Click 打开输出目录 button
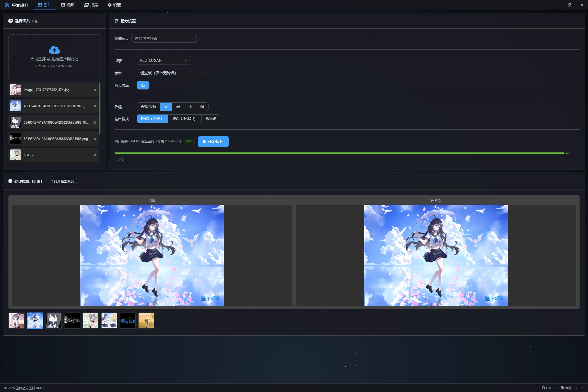The image size is (588, 392). pos(62,181)
